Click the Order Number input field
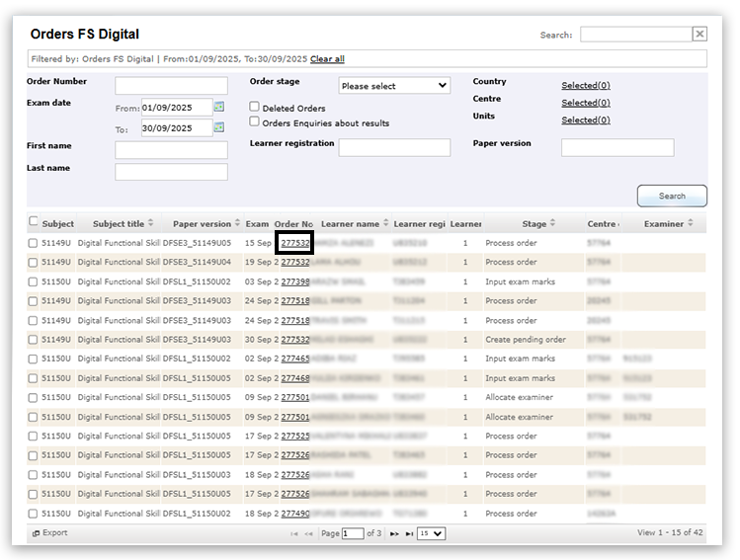740x560 pixels. pos(171,86)
